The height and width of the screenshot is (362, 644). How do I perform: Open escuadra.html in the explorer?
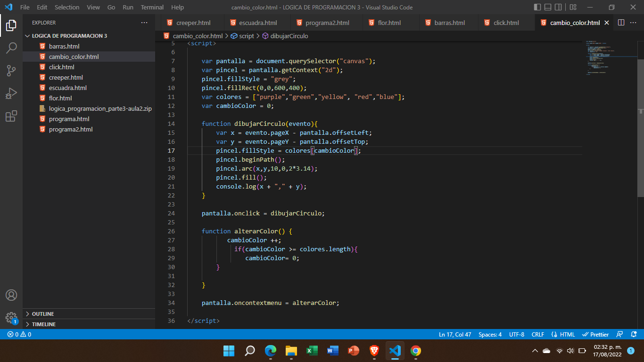[x=89, y=88]
